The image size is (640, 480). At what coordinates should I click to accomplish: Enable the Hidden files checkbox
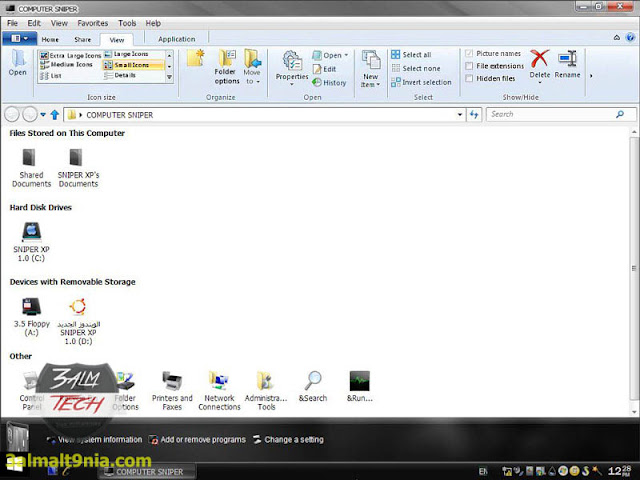click(469, 78)
